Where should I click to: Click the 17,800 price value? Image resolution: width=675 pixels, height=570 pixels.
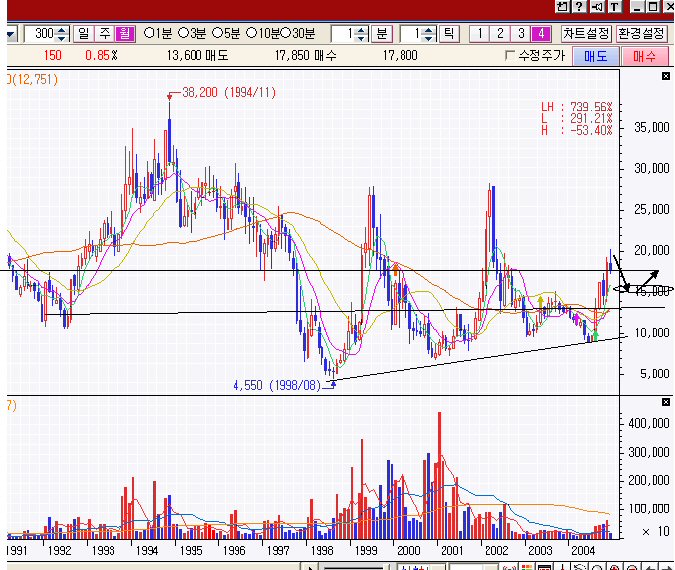pos(400,56)
